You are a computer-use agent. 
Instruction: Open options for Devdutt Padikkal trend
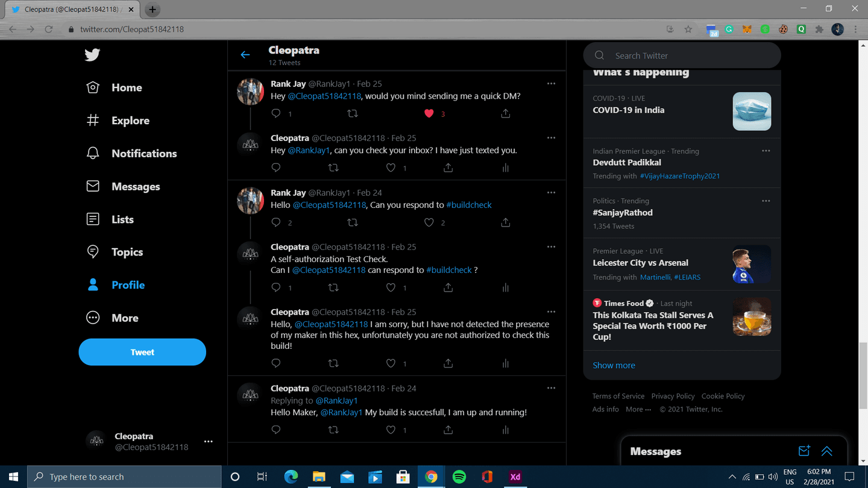pos(766,151)
